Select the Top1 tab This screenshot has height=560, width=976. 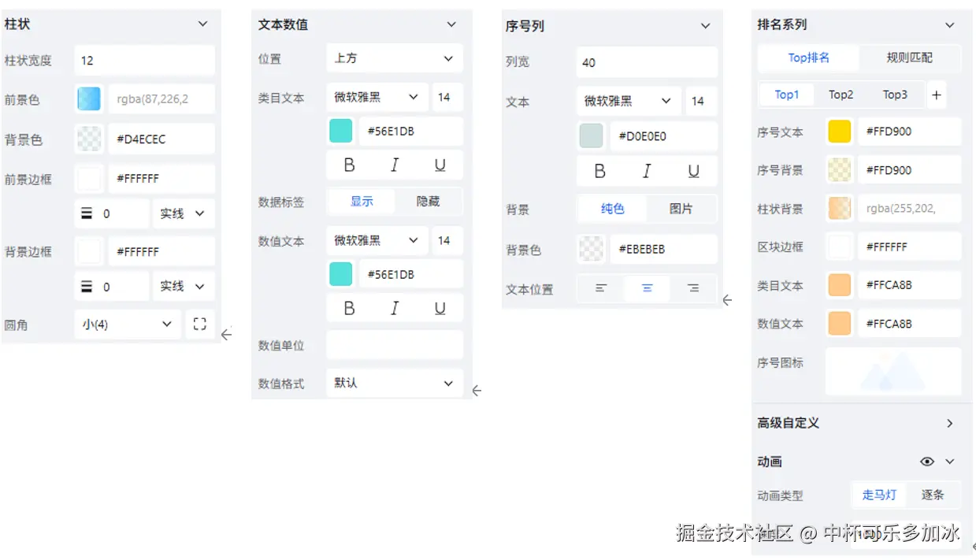786,95
